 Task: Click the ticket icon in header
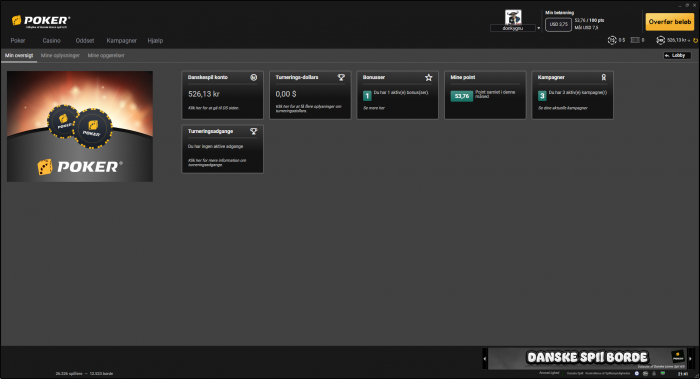635,40
